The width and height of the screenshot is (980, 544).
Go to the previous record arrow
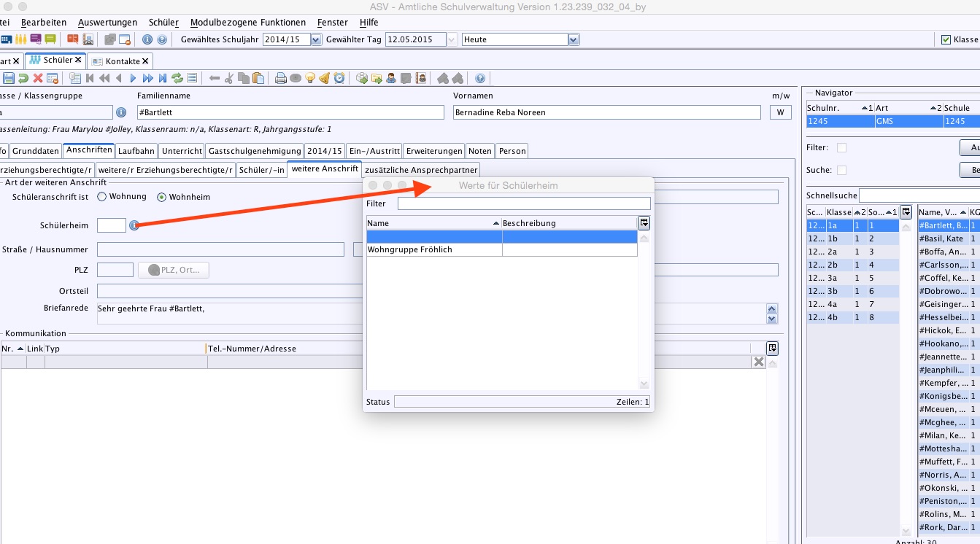pyautogui.click(x=118, y=78)
